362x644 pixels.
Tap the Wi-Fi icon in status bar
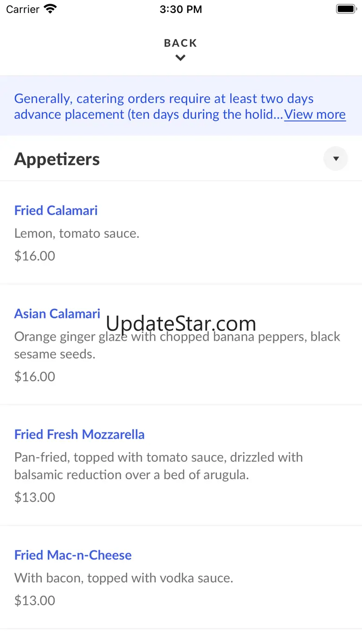[50, 9]
